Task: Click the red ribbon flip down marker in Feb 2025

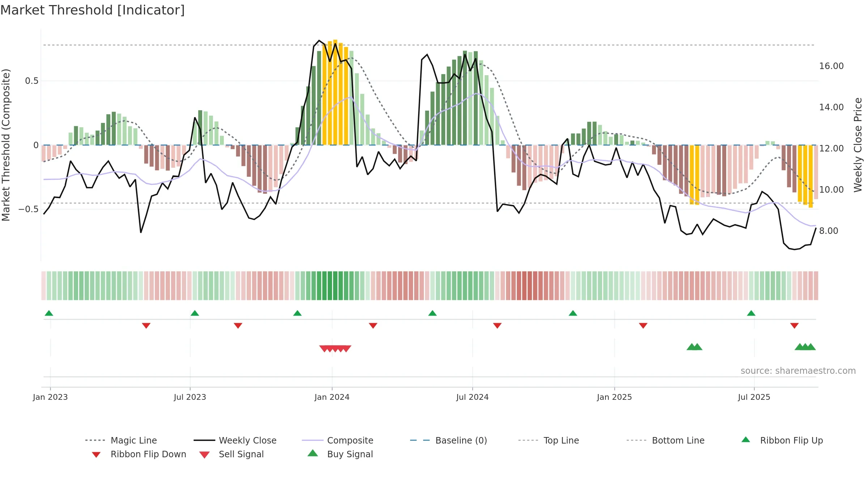Action: [643, 325]
